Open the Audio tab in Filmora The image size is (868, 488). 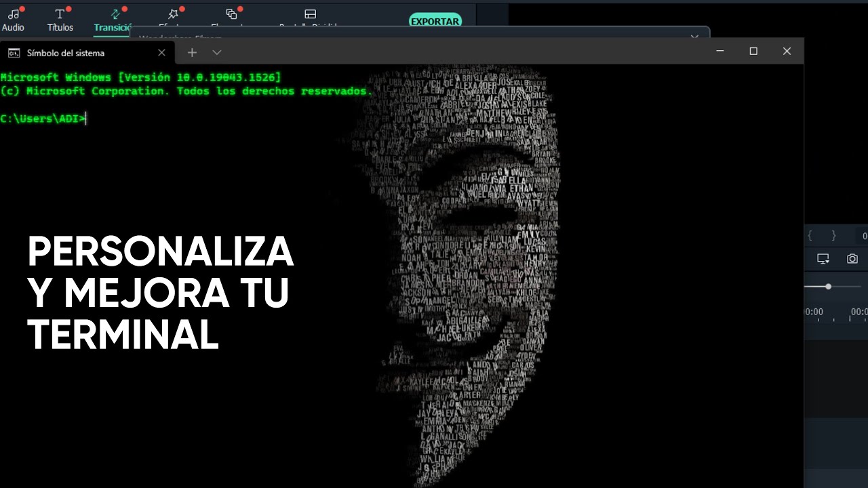13,20
